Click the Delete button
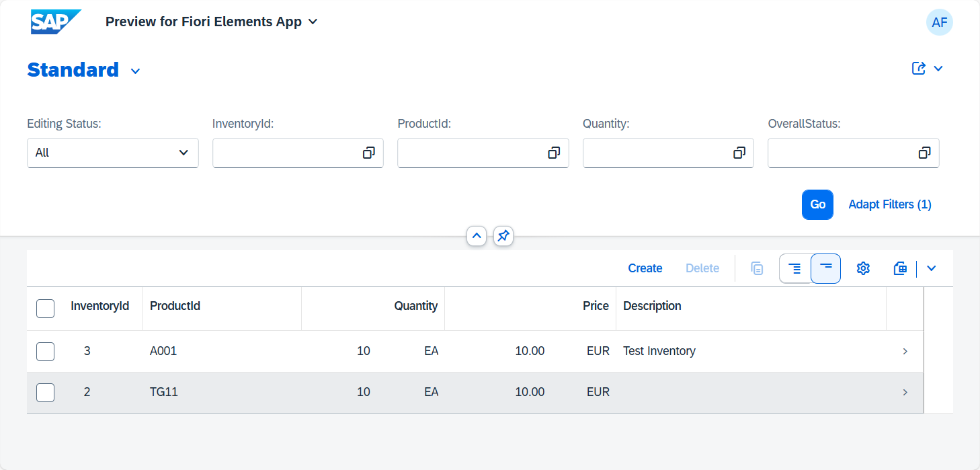This screenshot has height=470, width=980. (x=702, y=268)
